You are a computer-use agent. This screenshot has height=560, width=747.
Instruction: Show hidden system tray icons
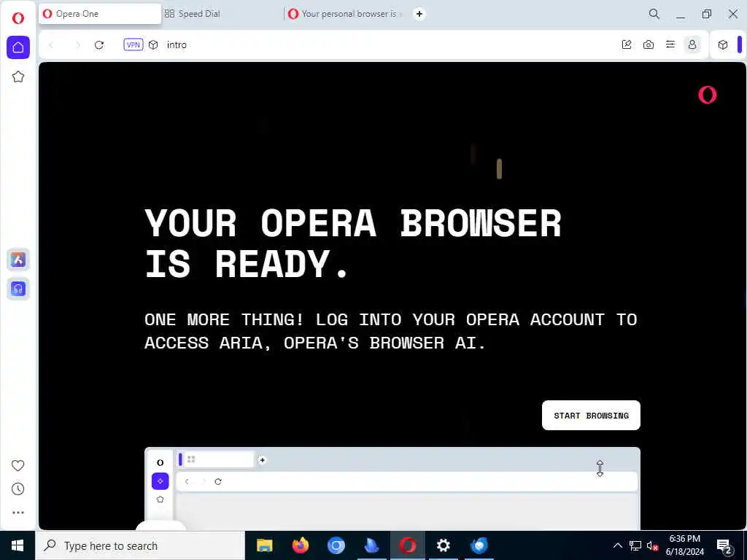point(617,545)
